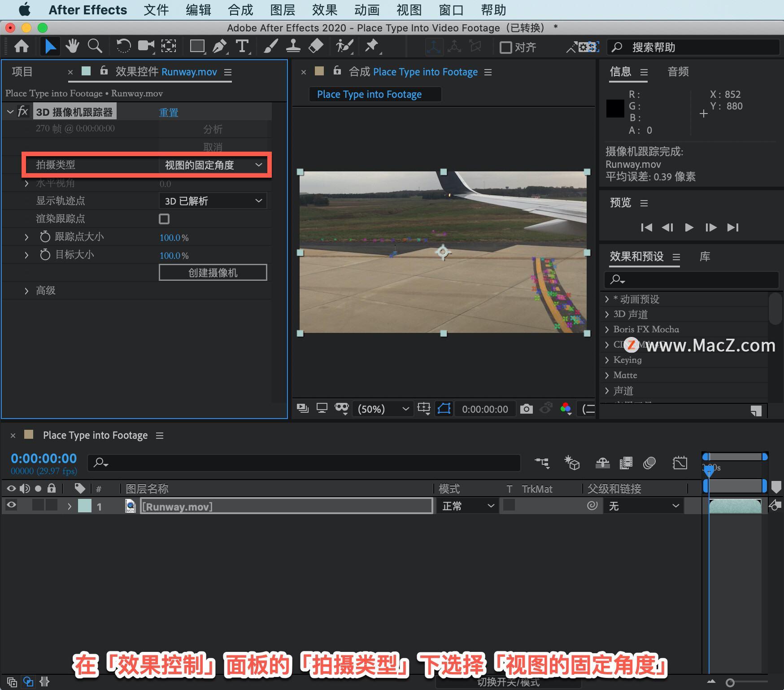Toggle frame blending icon in timeline
The width and height of the screenshot is (784, 690).
[626, 463]
